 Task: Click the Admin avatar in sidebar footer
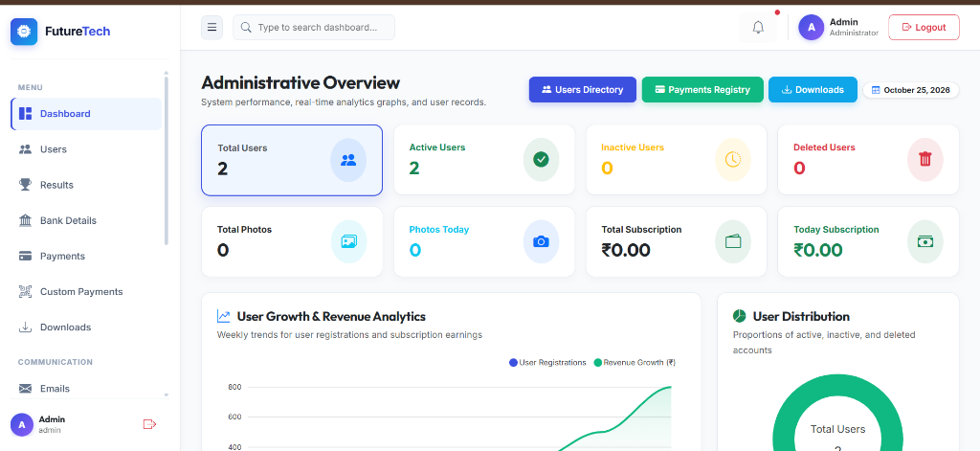[x=22, y=425]
